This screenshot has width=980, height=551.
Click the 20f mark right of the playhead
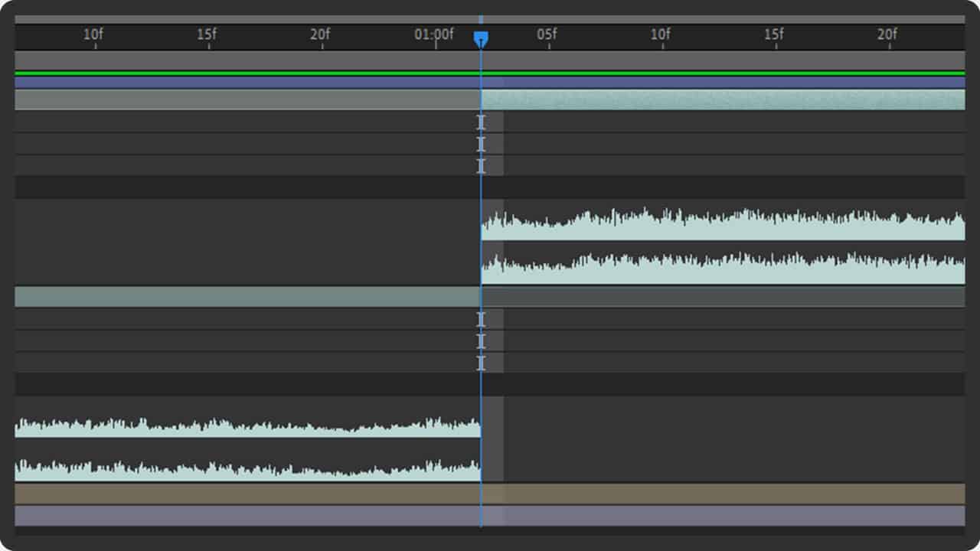[x=887, y=35]
